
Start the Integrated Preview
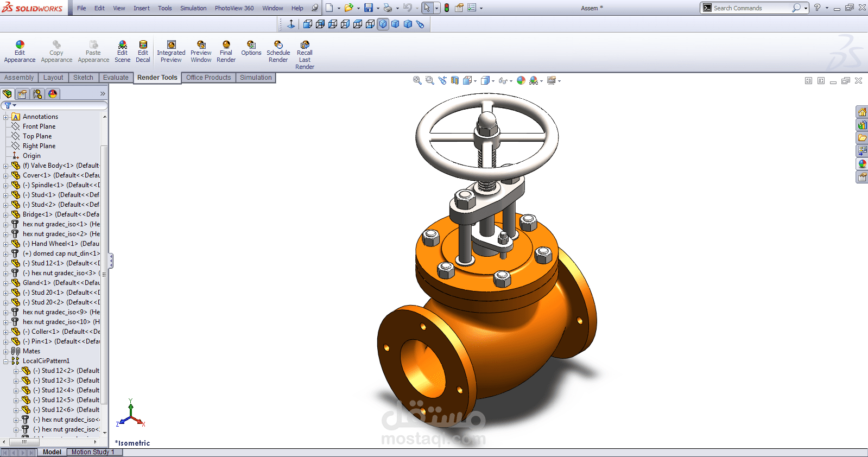171,52
